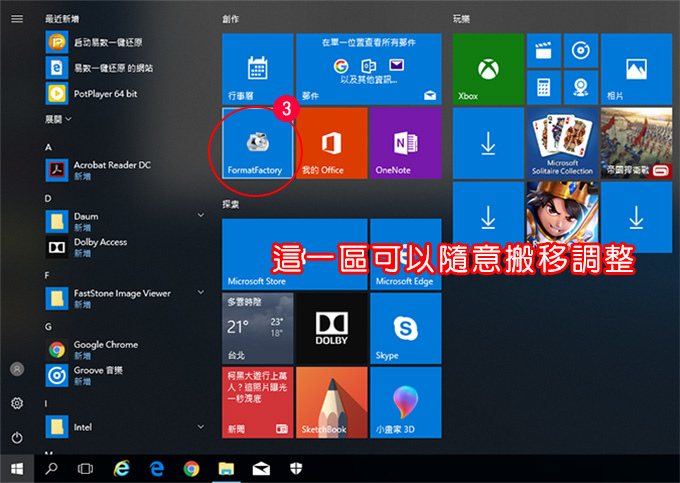Click the 創作 tile group title

tap(230, 19)
